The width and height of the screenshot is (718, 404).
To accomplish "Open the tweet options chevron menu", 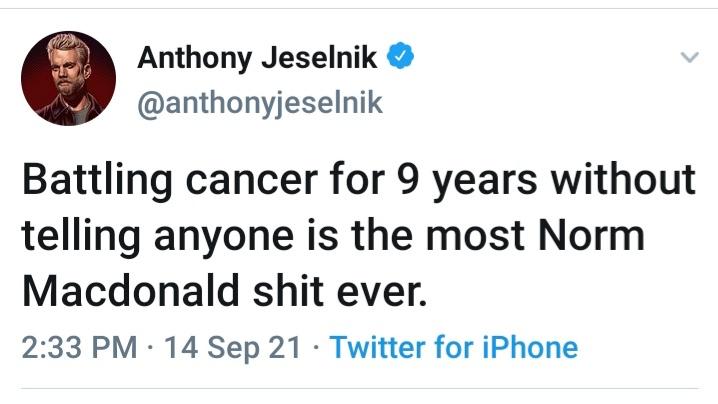I will click(x=687, y=59).
